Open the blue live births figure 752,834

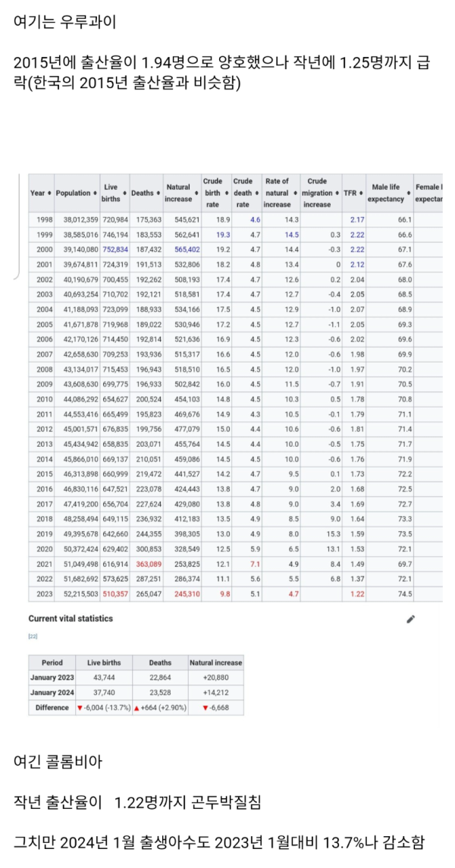coord(114,250)
